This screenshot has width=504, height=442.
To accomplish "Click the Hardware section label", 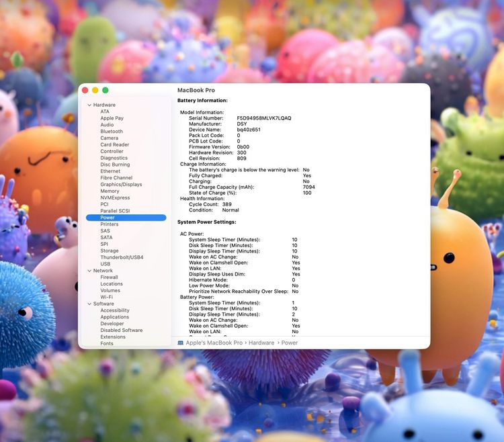I will tap(104, 105).
